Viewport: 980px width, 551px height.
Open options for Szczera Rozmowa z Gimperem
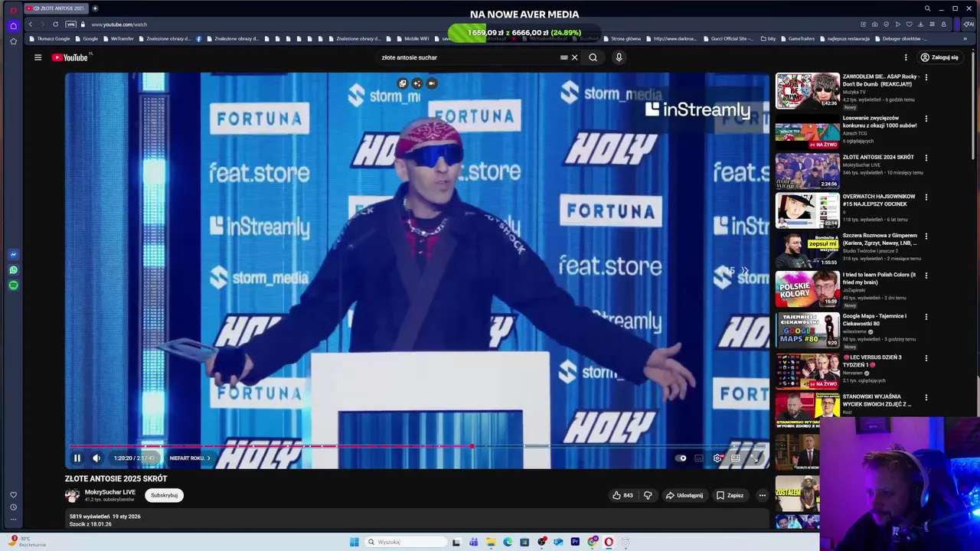tap(926, 236)
